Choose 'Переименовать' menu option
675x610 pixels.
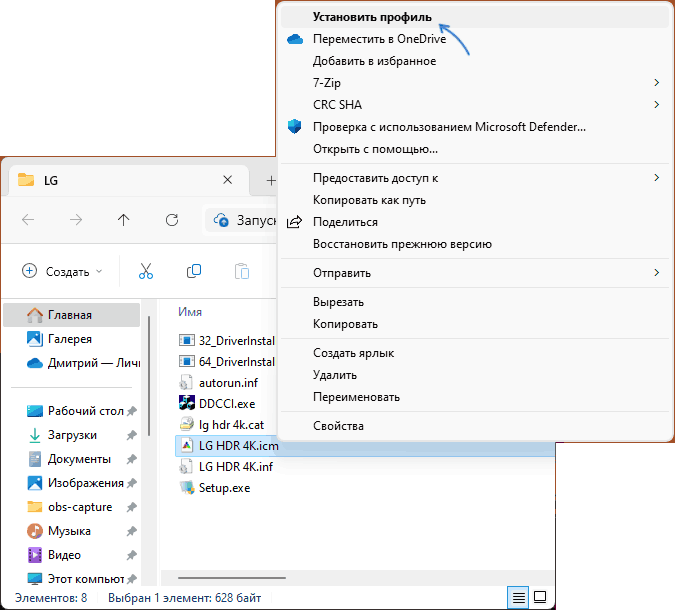click(x=475, y=397)
